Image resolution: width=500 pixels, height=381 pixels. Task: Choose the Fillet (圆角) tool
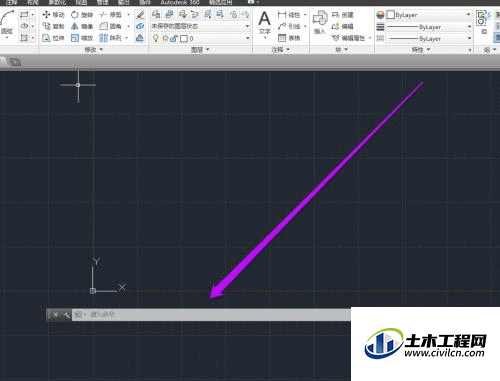pyautogui.click(x=111, y=26)
